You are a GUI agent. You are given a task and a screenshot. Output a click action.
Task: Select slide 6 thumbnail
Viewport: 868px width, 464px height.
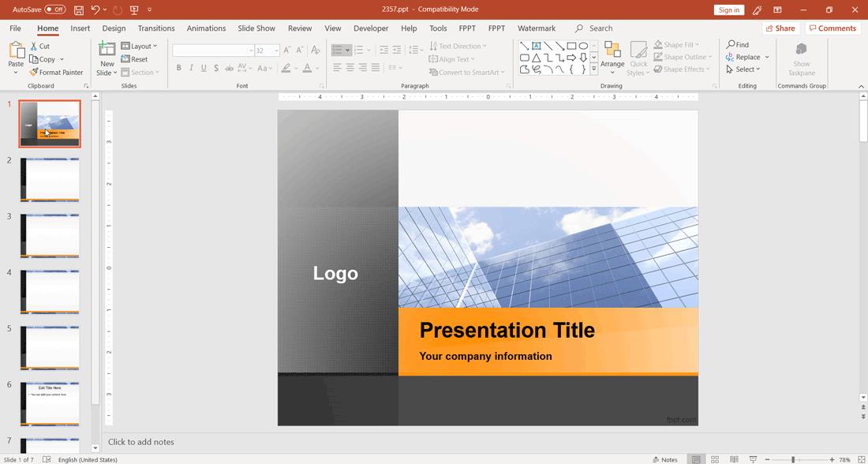(x=50, y=403)
